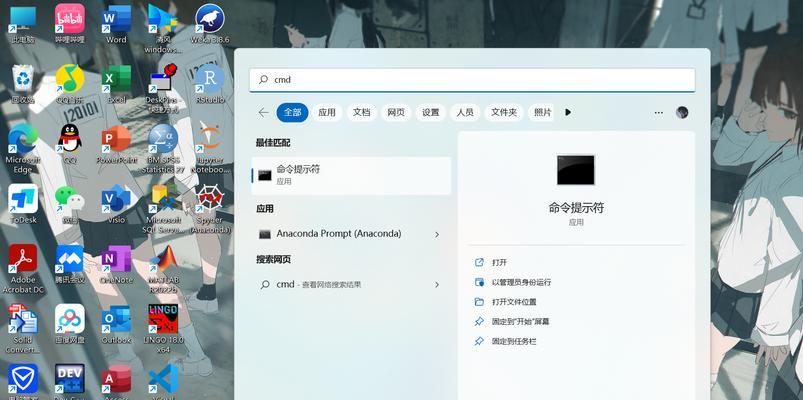Go back with the search panel arrow
Image resolution: width=803 pixels, height=400 pixels.
263,112
